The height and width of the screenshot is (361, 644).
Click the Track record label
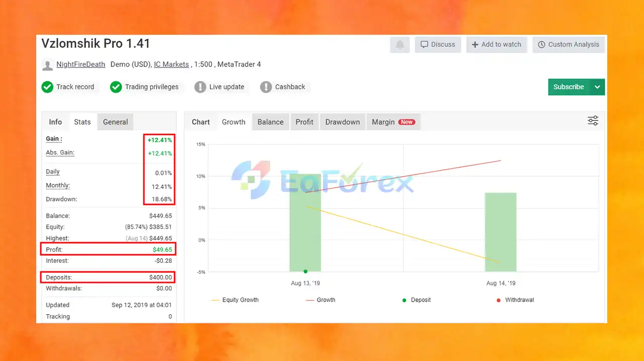coord(75,87)
